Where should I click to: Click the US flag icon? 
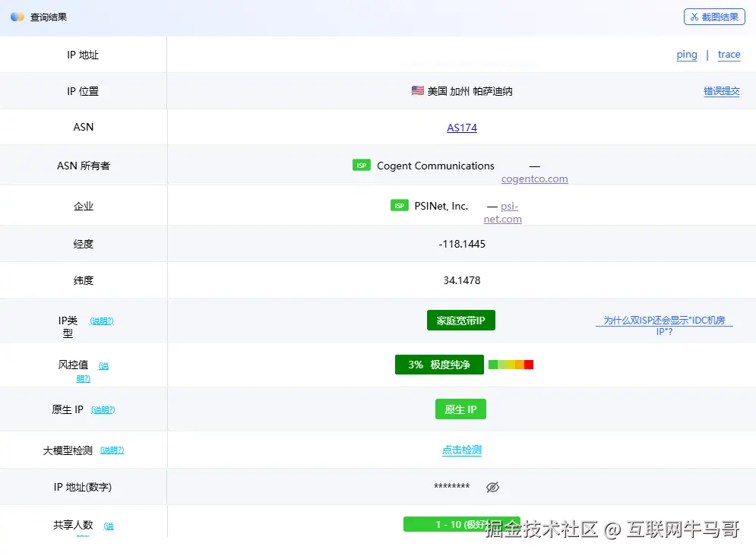click(418, 90)
